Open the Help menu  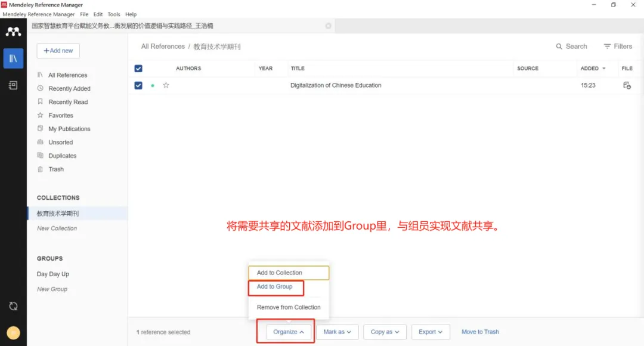point(131,14)
